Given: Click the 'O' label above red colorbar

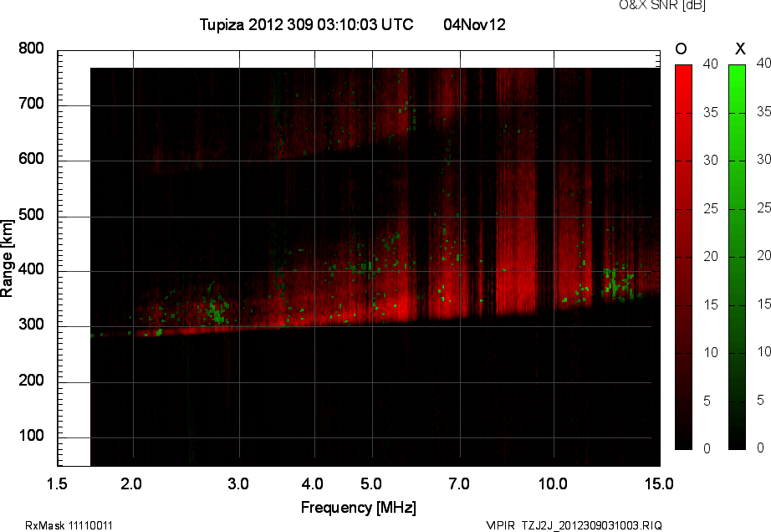Looking at the screenshot, I should [681, 49].
